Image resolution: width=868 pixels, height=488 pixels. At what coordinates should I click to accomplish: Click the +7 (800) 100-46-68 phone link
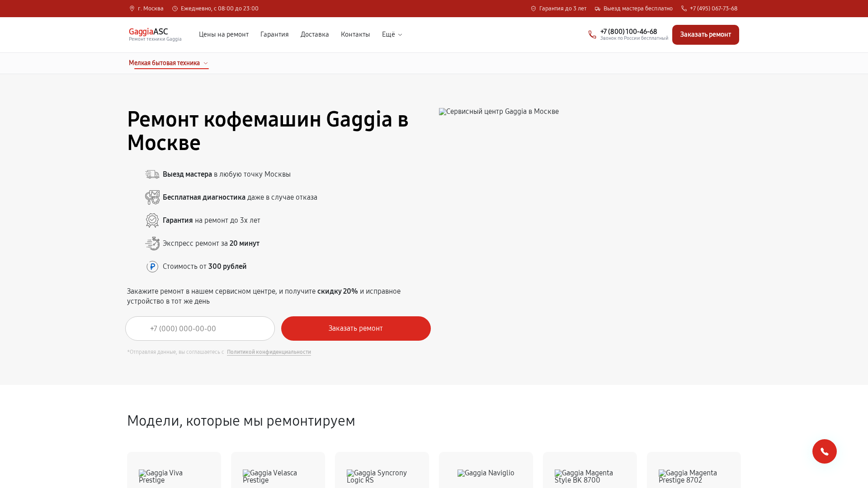(628, 32)
